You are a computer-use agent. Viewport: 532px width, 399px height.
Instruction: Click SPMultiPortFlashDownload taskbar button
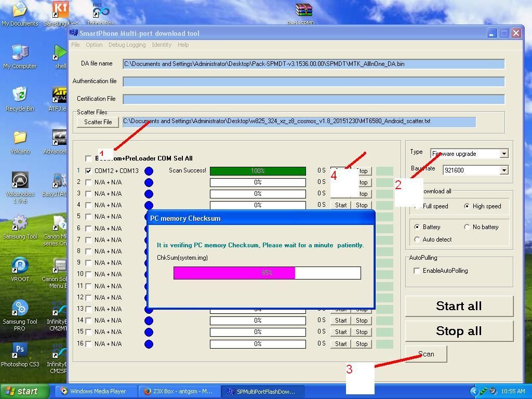click(x=262, y=391)
